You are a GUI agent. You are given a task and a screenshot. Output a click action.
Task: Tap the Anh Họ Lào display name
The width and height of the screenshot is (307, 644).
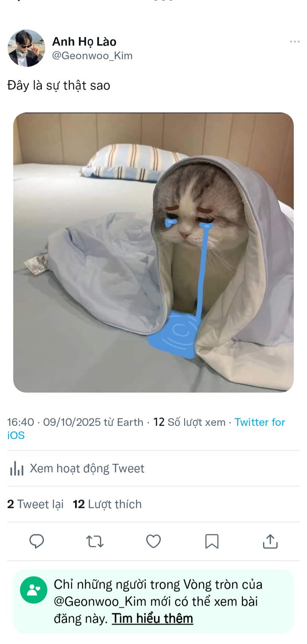[x=84, y=42]
